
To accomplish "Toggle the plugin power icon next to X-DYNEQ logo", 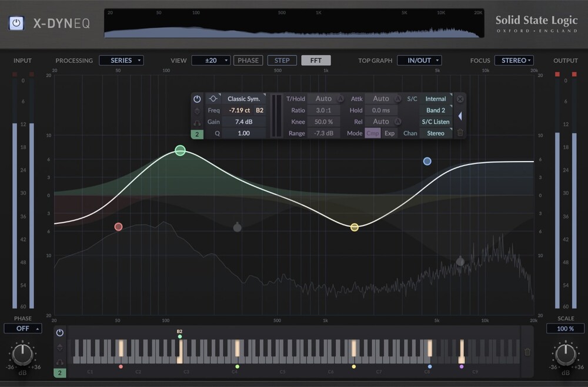I will [x=16, y=23].
